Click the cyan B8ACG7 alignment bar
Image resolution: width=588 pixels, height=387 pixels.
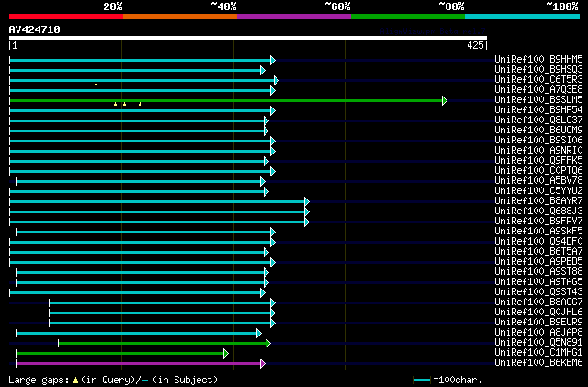[160, 302]
